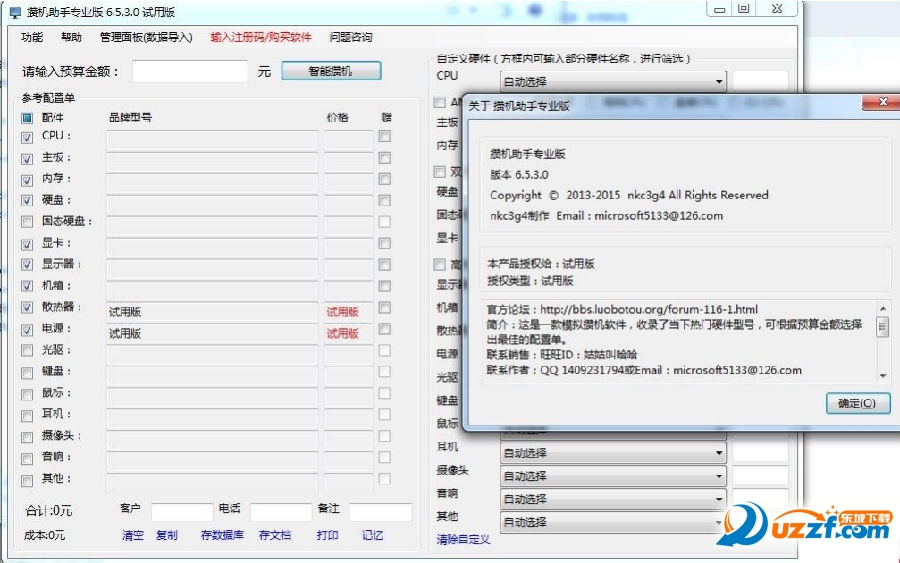
Task: Click 确定(C) in the about dialog
Action: pyautogui.click(x=858, y=403)
